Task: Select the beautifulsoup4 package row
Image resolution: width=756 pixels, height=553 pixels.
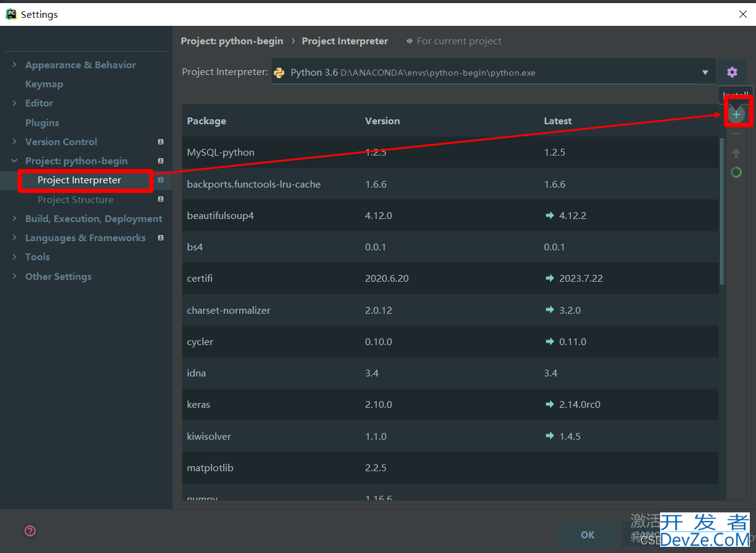Action: [450, 216]
